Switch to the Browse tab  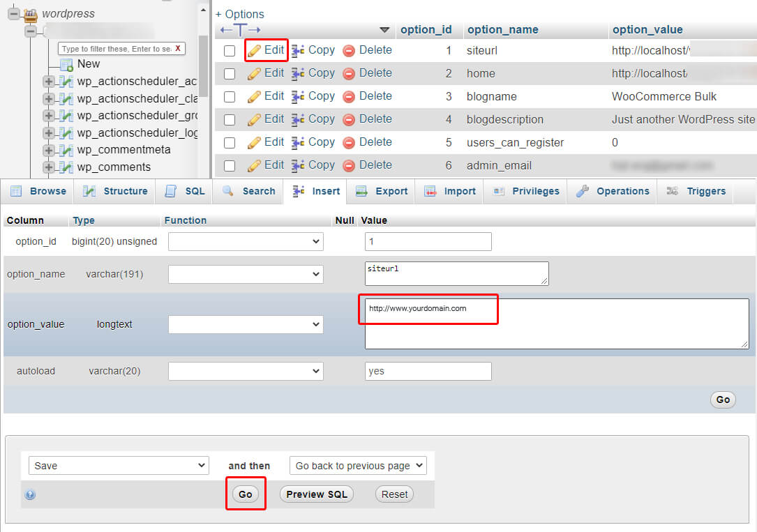38,191
